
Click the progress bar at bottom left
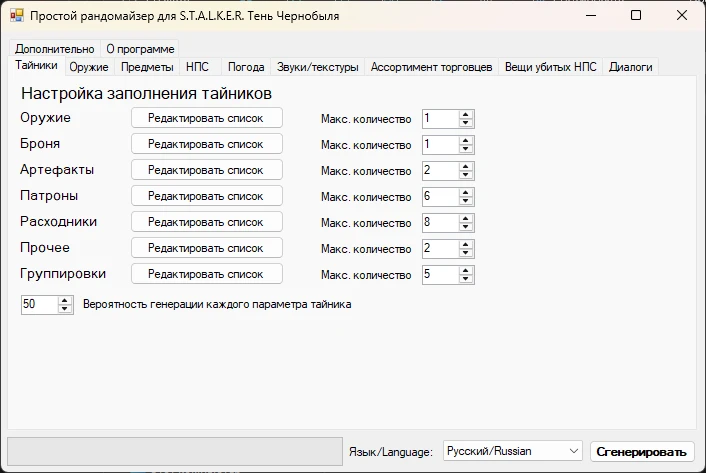click(175, 451)
